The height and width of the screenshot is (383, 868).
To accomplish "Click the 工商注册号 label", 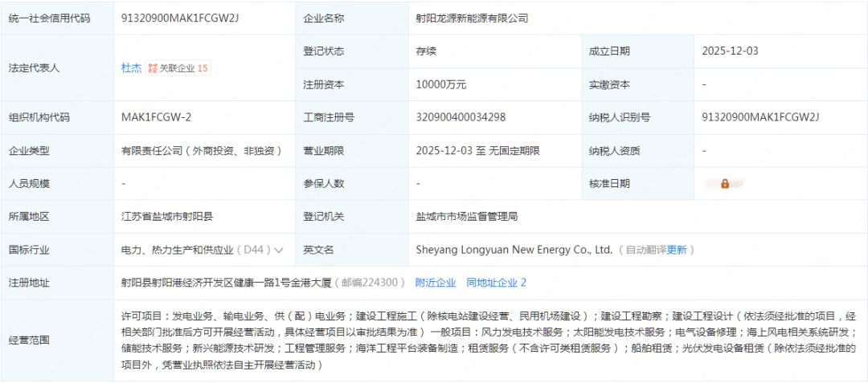I will pyautogui.click(x=329, y=117).
